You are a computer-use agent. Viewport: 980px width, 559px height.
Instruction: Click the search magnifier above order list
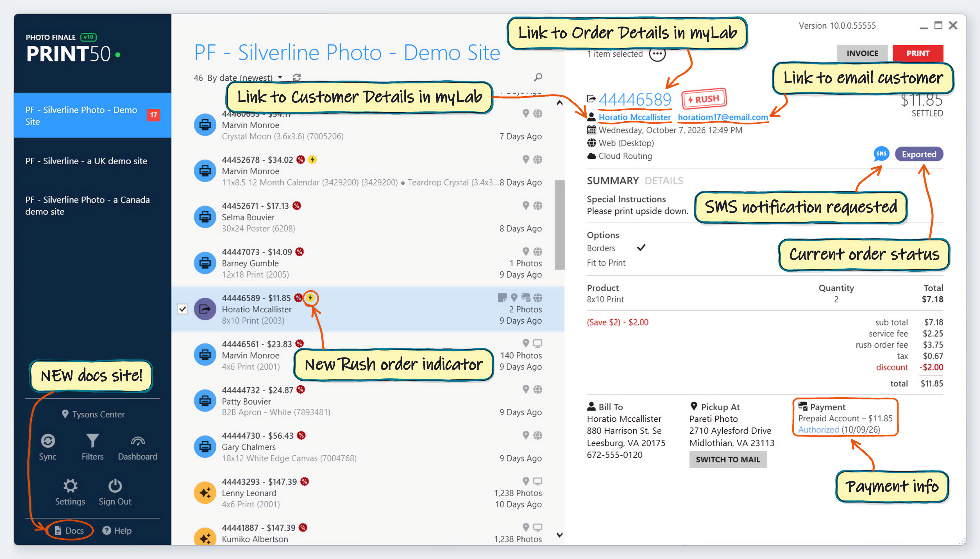(x=538, y=77)
